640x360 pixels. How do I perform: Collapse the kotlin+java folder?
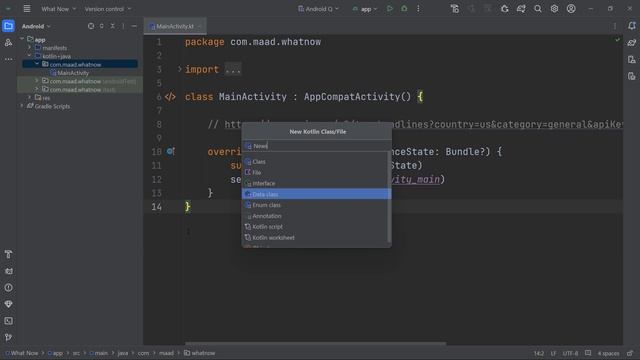29,56
